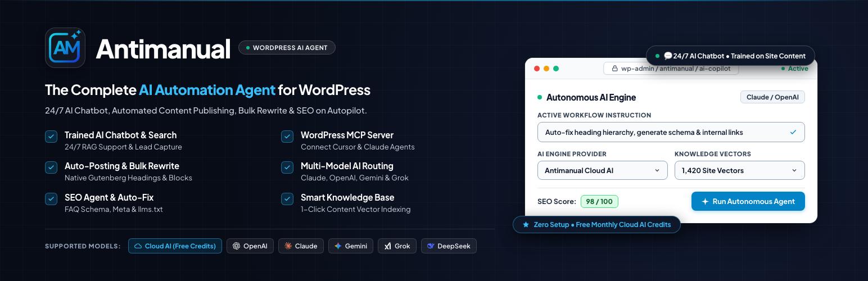The height and width of the screenshot is (281, 868).
Task: Click the FAQ Schema, Meta & llms.txt text
Action: tap(114, 209)
